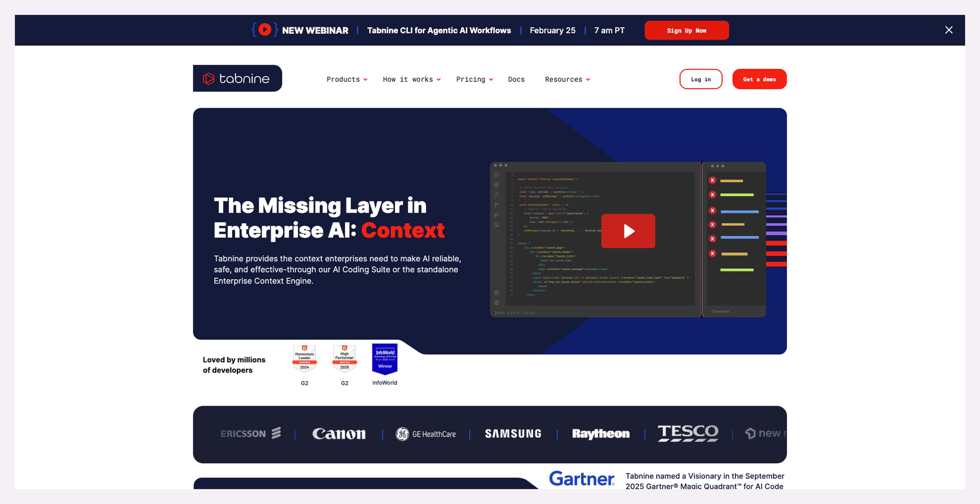This screenshot has width=980, height=504.
Task: Click the Raytheon logo
Action: pos(601,434)
